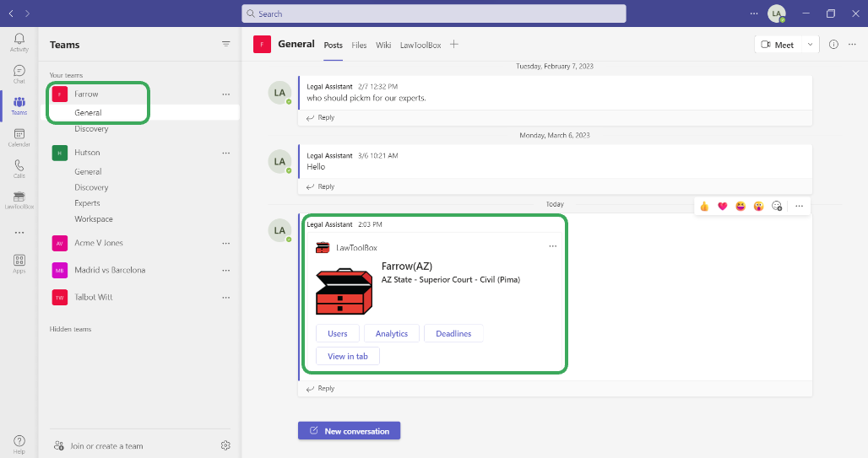Image resolution: width=868 pixels, height=458 pixels.
Task: Open Hutson General channel
Action: pos(88,171)
